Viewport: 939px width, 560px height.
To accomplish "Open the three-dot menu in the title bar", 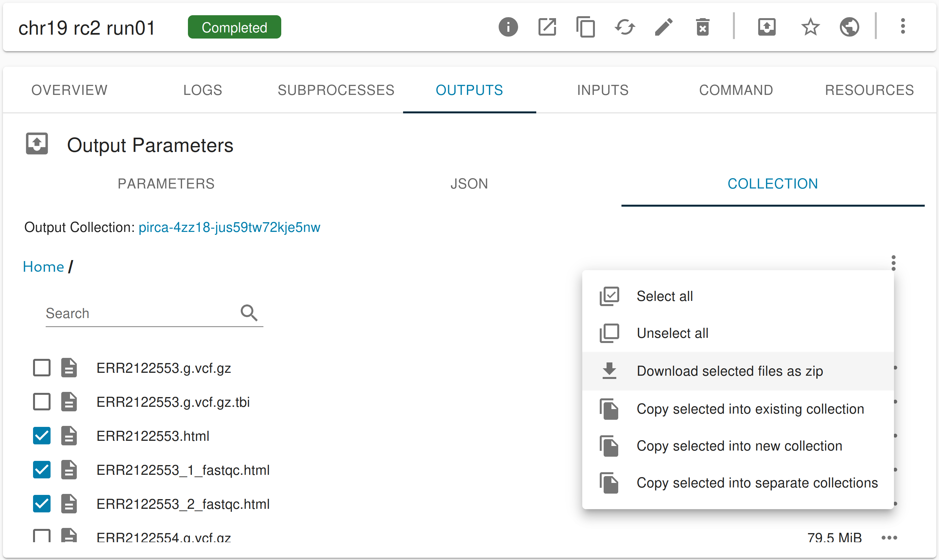I will click(x=903, y=26).
